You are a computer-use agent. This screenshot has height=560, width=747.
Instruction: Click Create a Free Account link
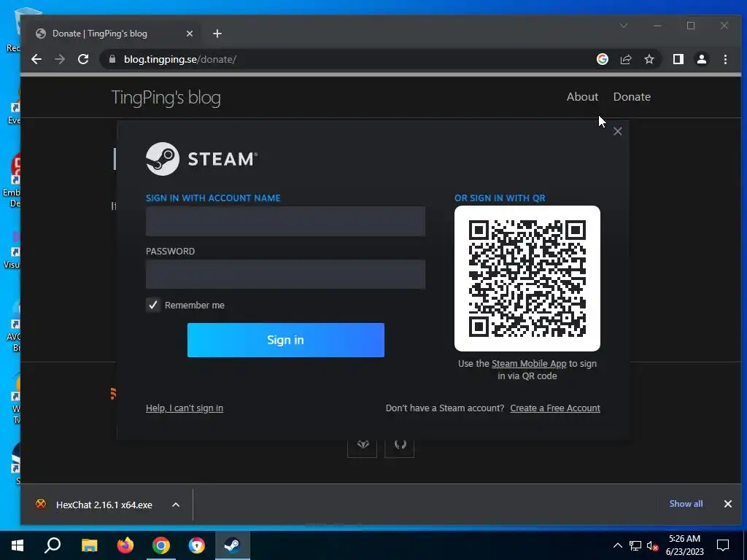555,408
